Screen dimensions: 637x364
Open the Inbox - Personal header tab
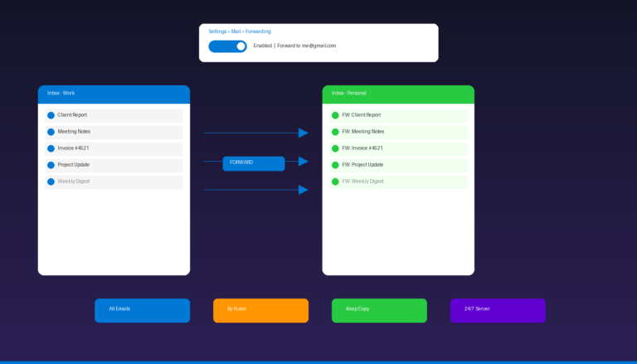tap(398, 94)
